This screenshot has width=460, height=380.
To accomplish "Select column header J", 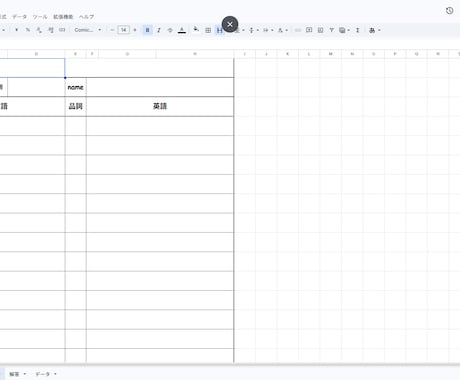I will 266,54.
